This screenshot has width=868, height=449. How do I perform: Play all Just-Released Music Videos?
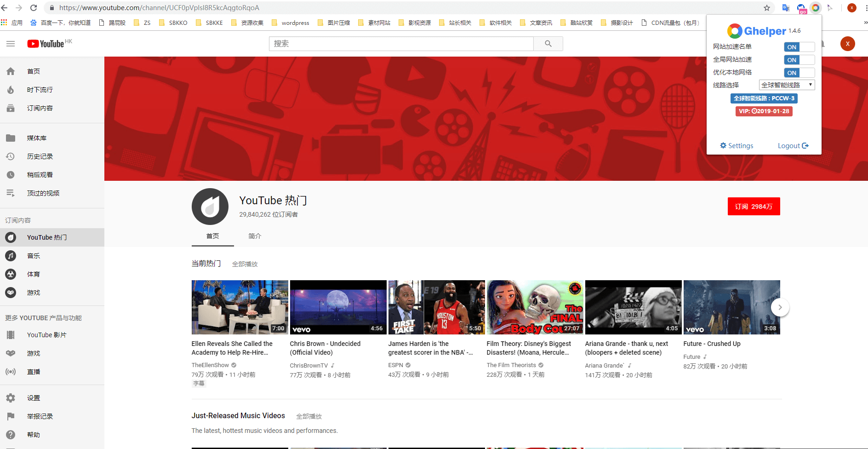coord(309,416)
